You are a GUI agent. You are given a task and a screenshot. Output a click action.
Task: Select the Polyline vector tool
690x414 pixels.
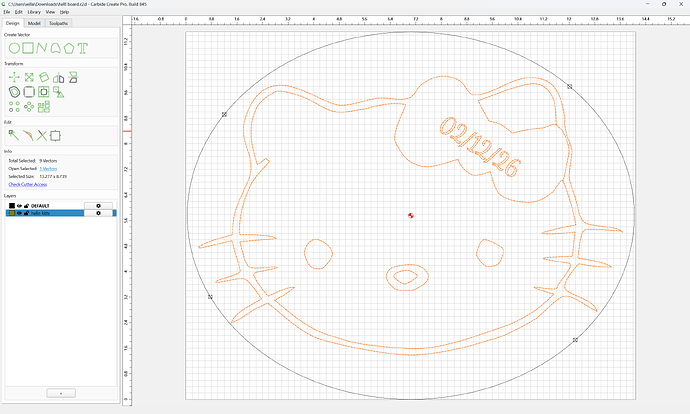coord(42,48)
